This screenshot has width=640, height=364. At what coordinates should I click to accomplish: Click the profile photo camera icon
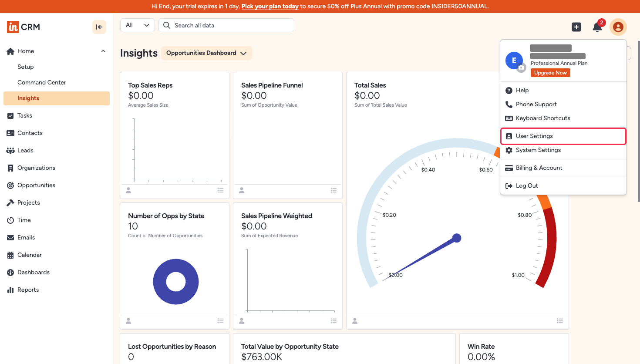(521, 67)
